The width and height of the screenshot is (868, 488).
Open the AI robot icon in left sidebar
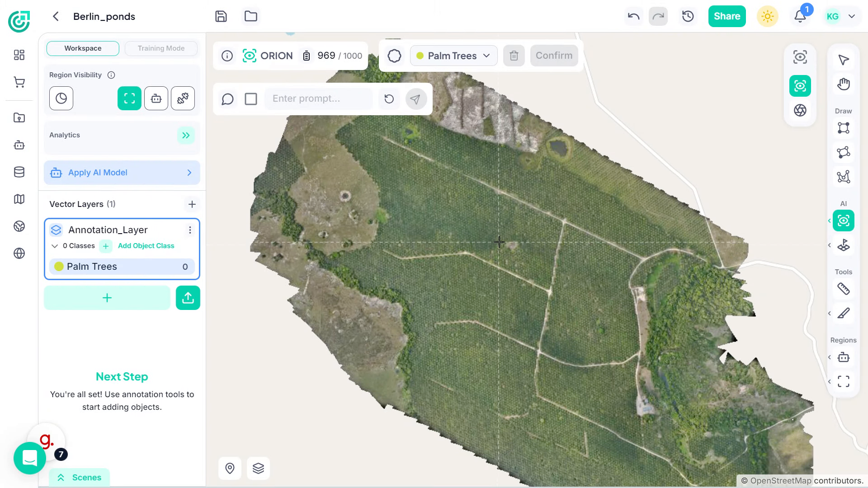coord(19,145)
